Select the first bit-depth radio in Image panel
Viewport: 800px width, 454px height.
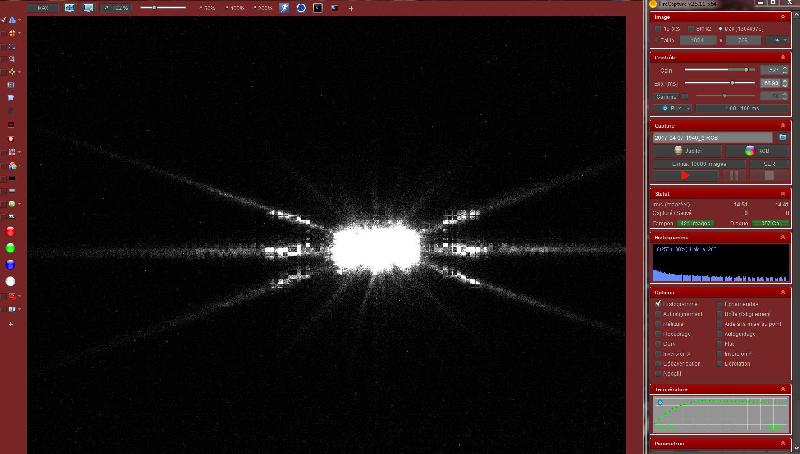[658, 29]
